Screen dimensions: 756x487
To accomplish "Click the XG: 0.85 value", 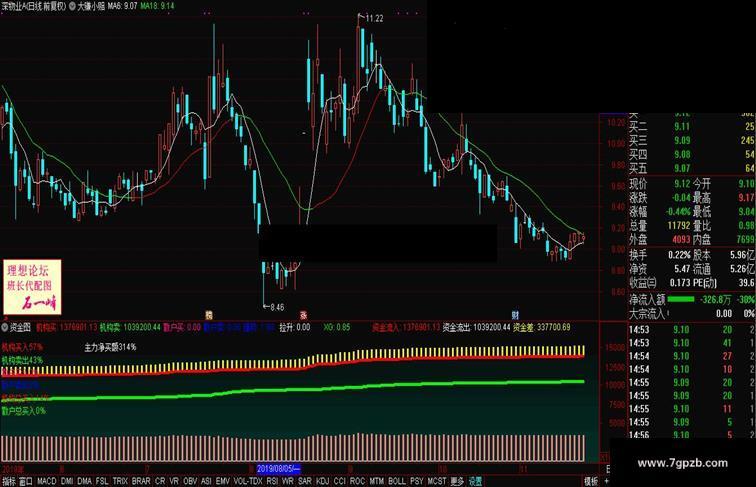I will tap(337, 327).
